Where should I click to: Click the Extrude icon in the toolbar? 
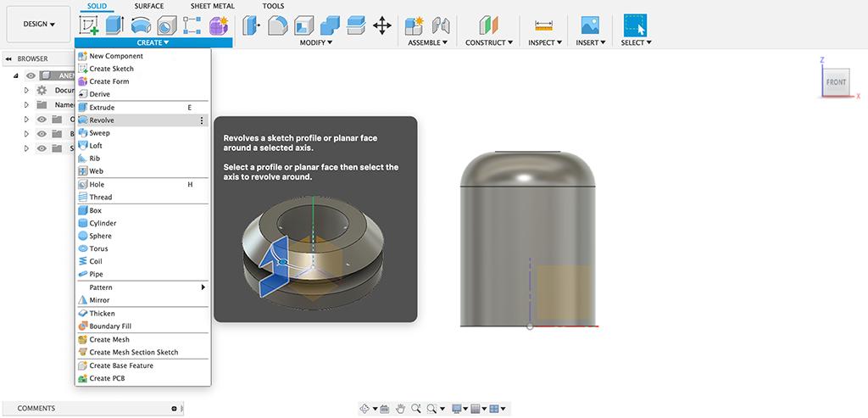coord(115,25)
